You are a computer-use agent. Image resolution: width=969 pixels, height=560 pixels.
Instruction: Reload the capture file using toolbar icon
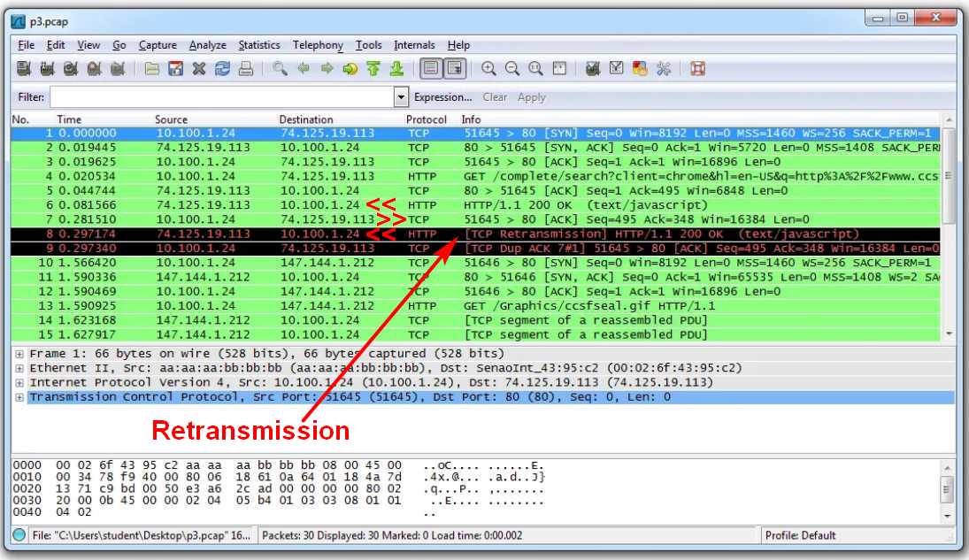pos(222,68)
